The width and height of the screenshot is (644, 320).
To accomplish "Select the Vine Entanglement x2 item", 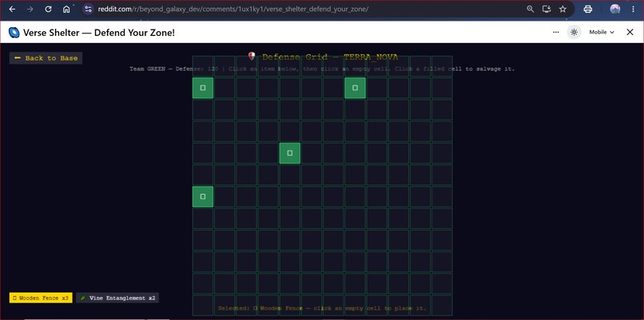I will click(x=117, y=298).
